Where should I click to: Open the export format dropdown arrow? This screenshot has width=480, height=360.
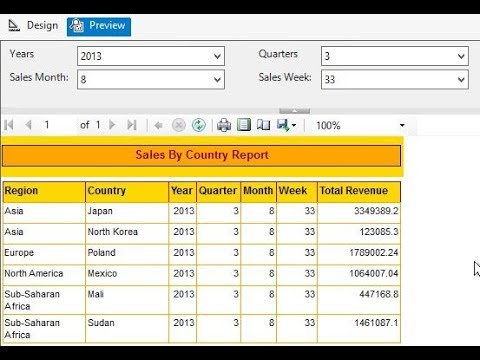click(x=294, y=125)
